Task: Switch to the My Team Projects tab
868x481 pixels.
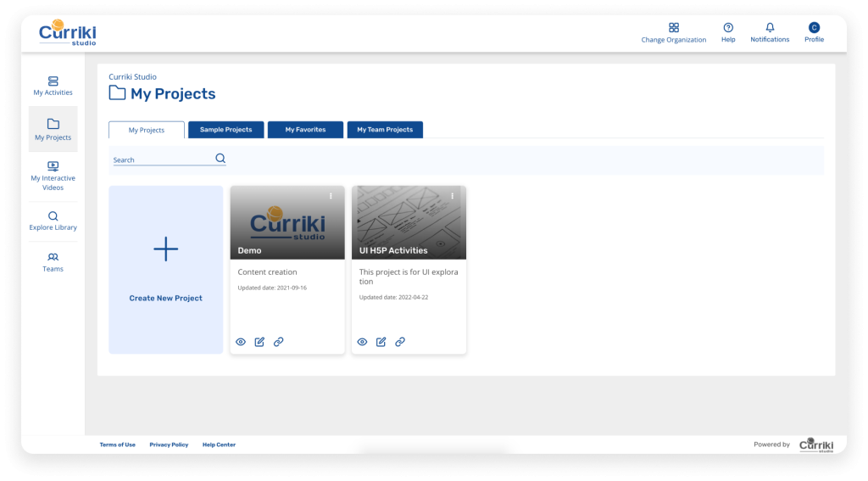Action: pyautogui.click(x=386, y=130)
